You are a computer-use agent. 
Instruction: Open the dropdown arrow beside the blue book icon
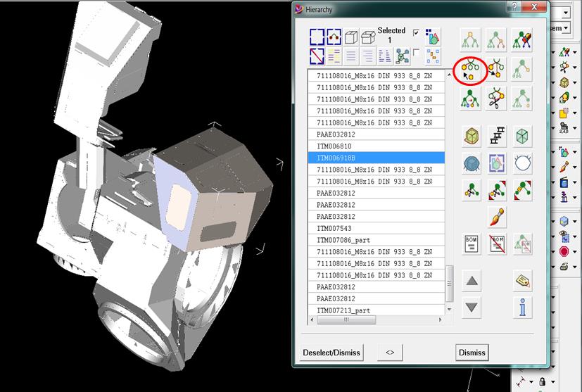tap(574, 183)
